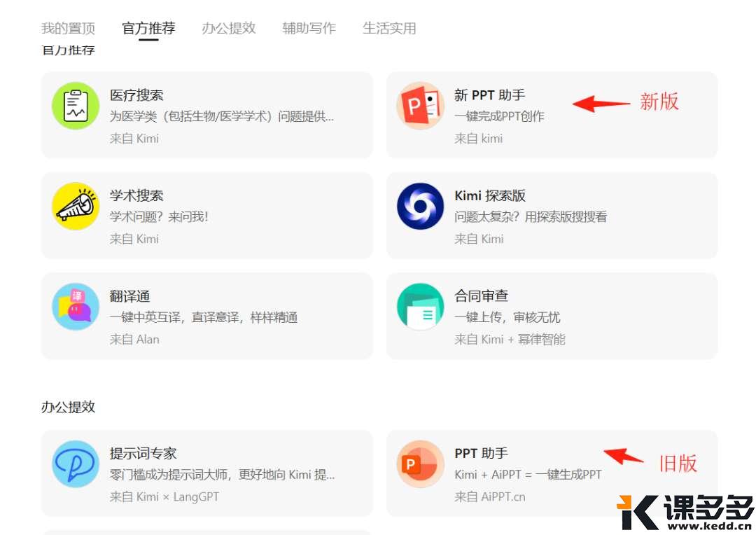The image size is (756, 535).
Task: Click the old PPT 助手 orange icon
Action: [x=420, y=464]
